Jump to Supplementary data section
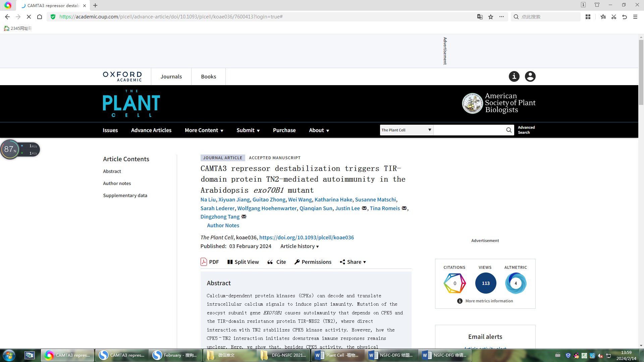 coord(125,195)
